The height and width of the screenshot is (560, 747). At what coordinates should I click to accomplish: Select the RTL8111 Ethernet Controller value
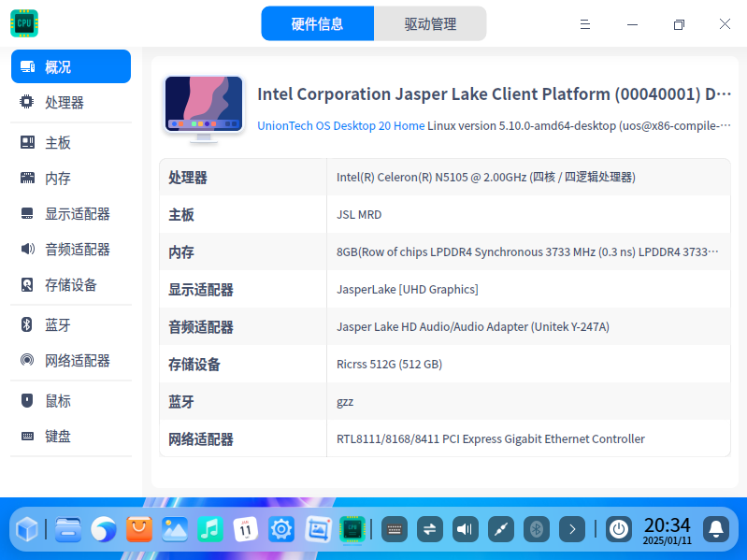point(491,439)
